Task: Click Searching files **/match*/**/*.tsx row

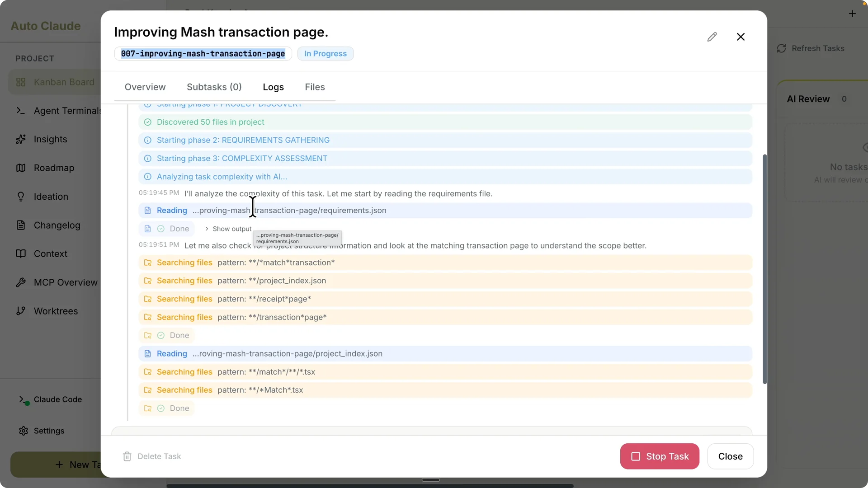Action: coord(445,372)
